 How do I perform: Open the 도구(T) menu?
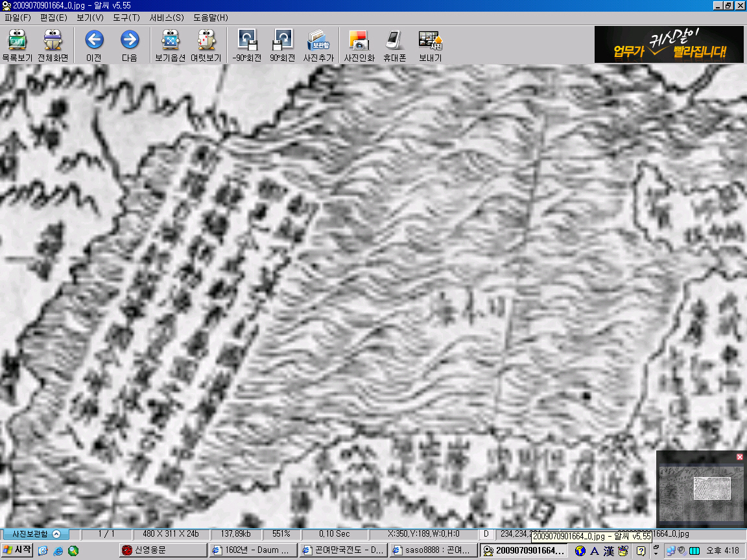126,17
